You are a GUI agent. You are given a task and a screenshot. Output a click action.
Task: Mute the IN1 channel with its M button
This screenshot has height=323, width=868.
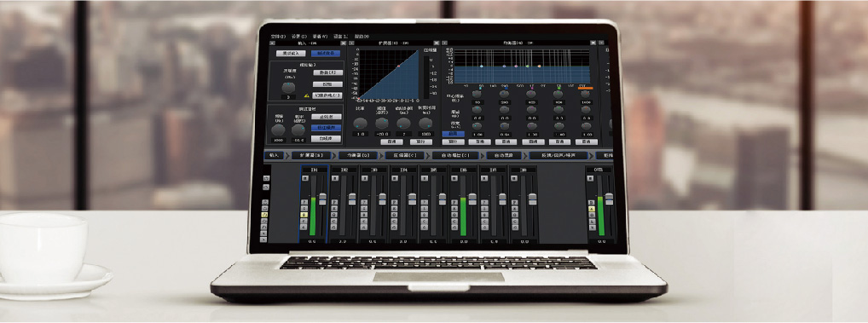point(305,179)
